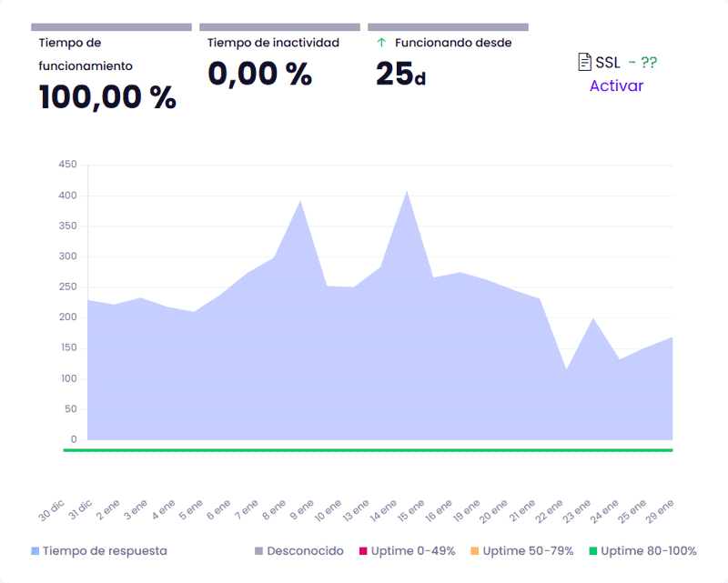The width and height of the screenshot is (728, 583).
Task: Click the 100,00 % uptime value
Action: tap(107, 96)
